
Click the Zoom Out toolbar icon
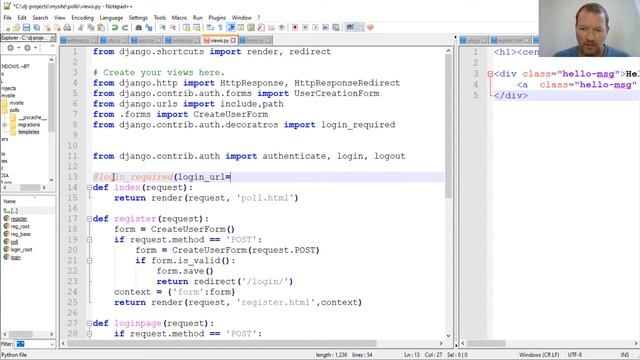coord(173,27)
